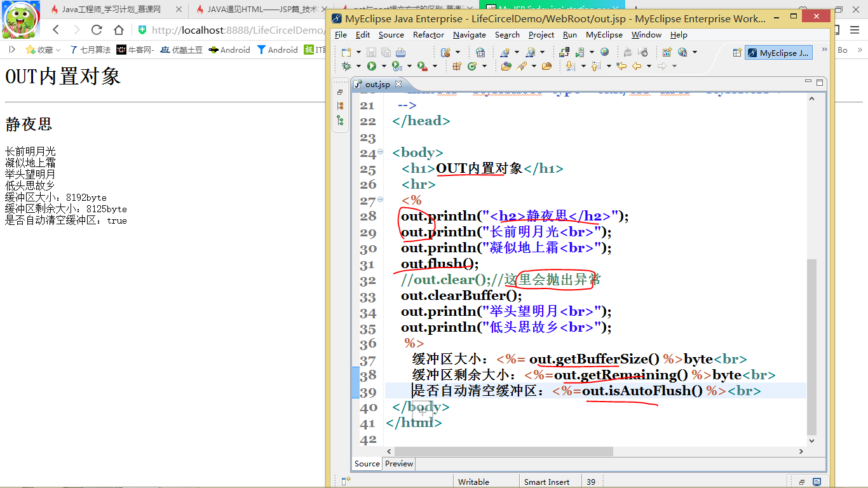Click the MyEclipse J... perspective button

779,53
